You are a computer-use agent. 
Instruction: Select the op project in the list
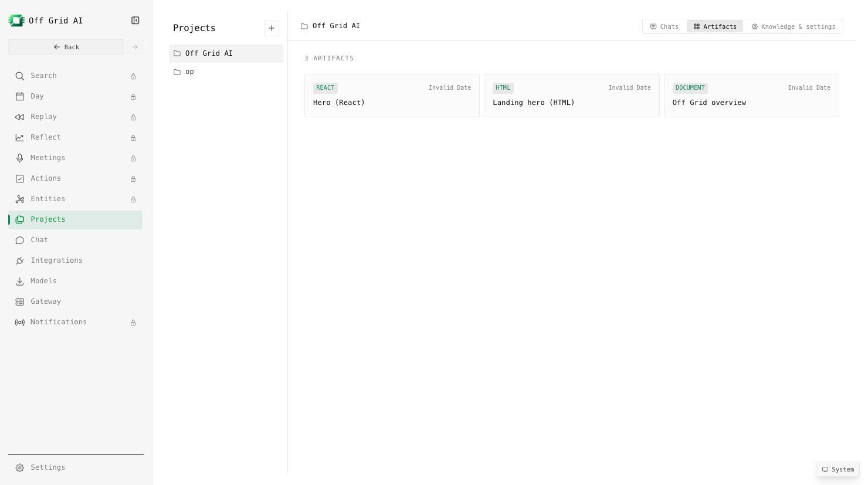pos(226,72)
